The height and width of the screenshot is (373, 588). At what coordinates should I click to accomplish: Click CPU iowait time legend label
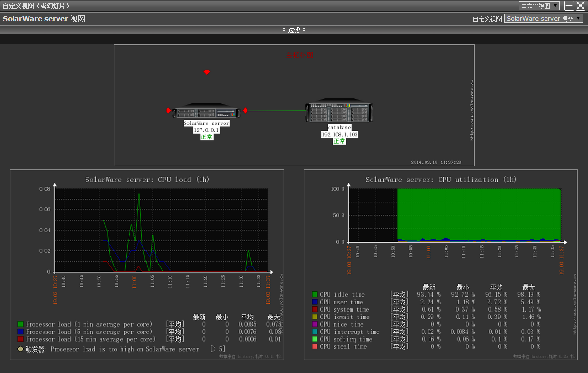coord(344,317)
